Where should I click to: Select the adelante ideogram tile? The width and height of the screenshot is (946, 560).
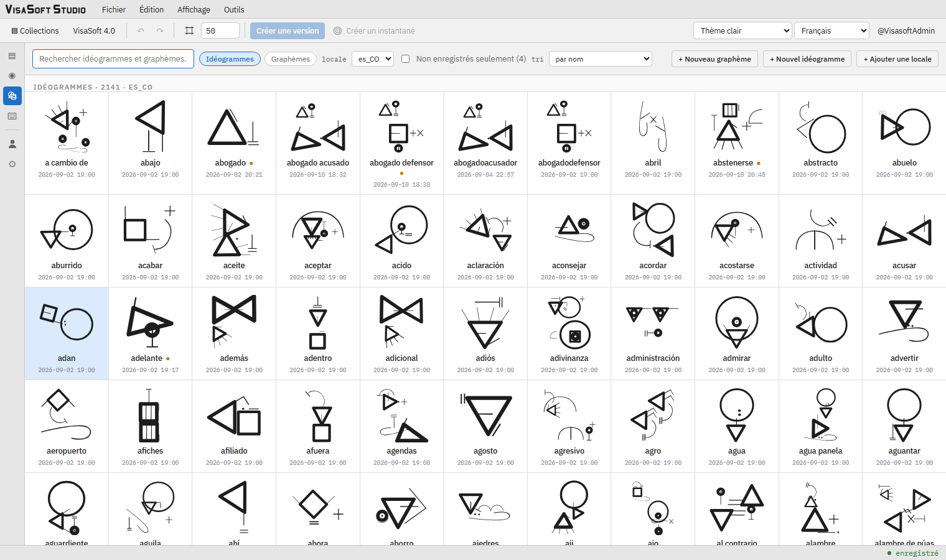[x=151, y=334]
